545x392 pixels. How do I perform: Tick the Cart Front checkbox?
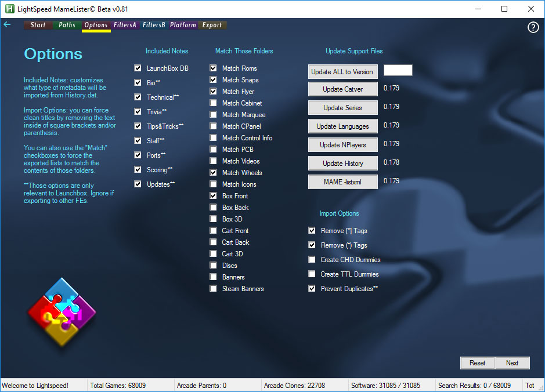(x=214, y=231)
